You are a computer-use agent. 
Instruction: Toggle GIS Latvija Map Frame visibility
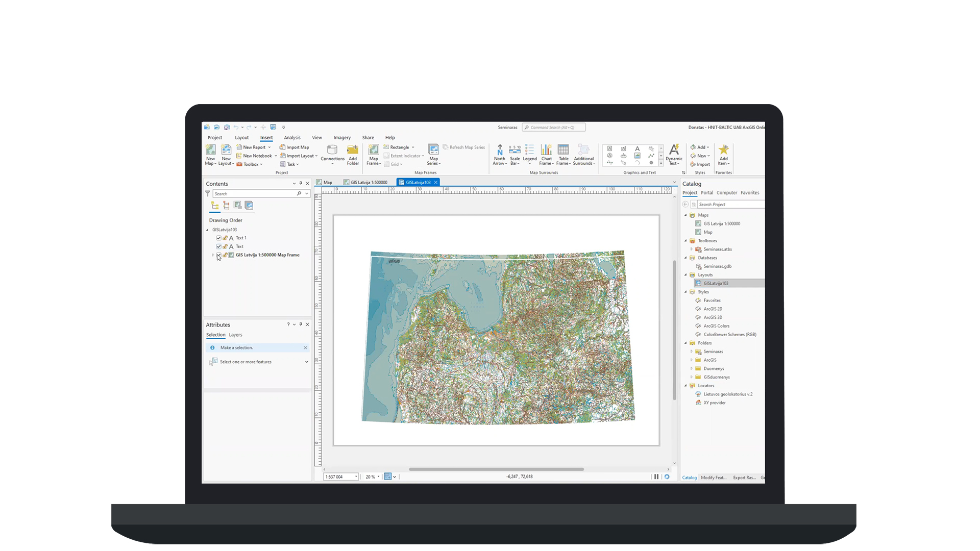[219, 255]
